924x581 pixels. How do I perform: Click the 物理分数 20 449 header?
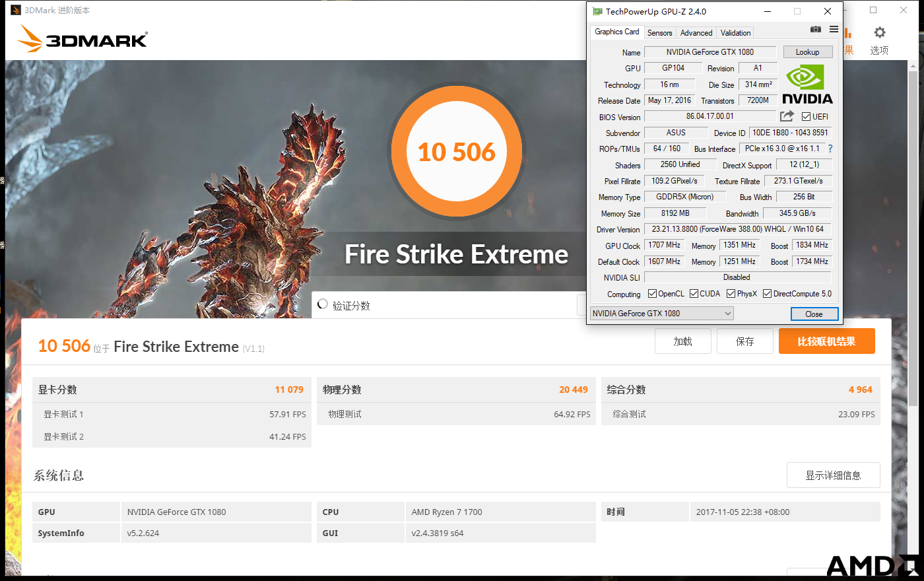(456, 390)
